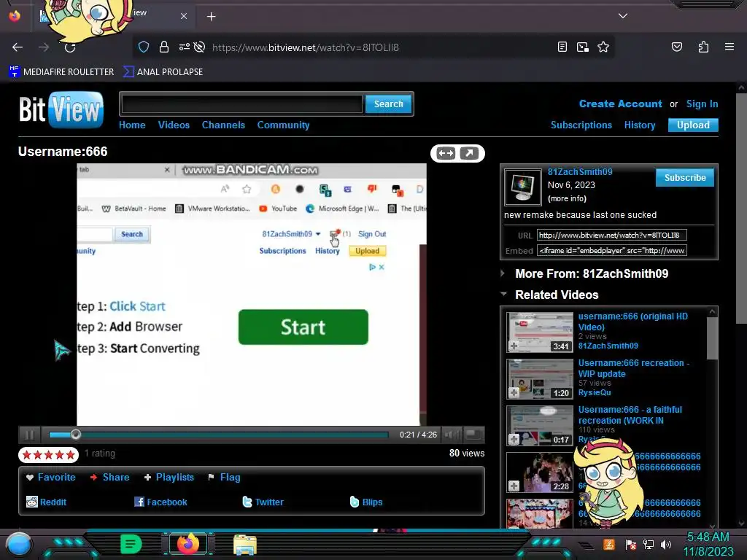Expand the (more info) description
Screen dimensions: 747x560
tap(567, 198)
